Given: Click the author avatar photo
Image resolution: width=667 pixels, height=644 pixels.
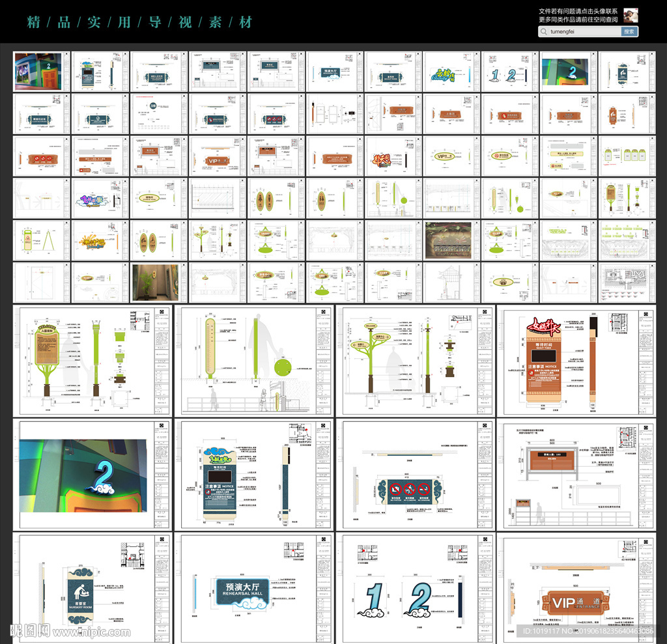Looking at the screenshot, I should (x=630, y=16).
